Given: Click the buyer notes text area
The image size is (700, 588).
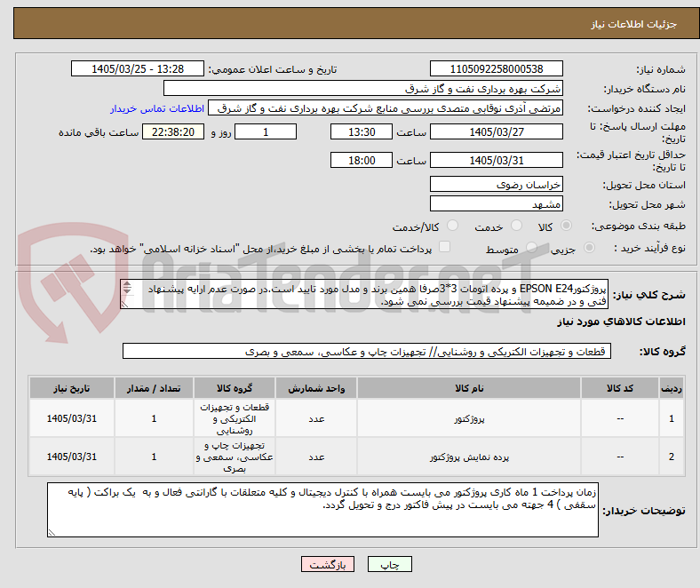Looking at the screenshot, I should click(x=322, y=510).
